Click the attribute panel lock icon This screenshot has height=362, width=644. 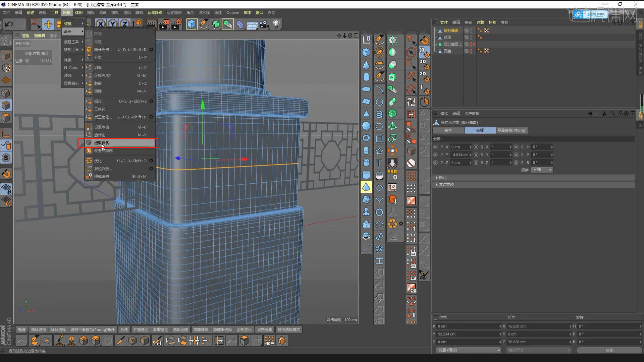click(x=620, y=114)
